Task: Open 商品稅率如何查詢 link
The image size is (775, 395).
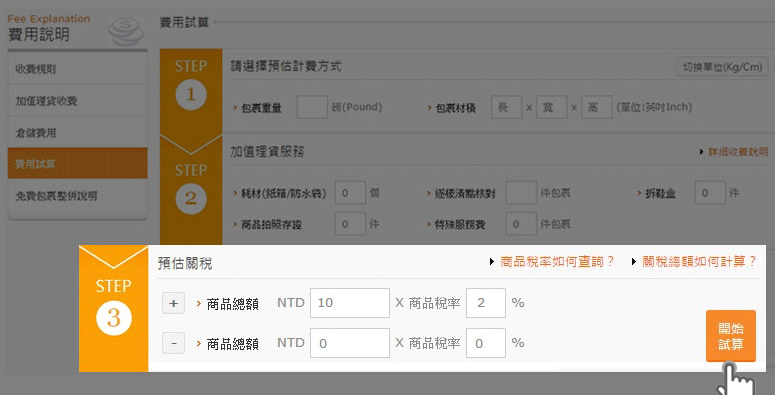Action: point(557,262)
